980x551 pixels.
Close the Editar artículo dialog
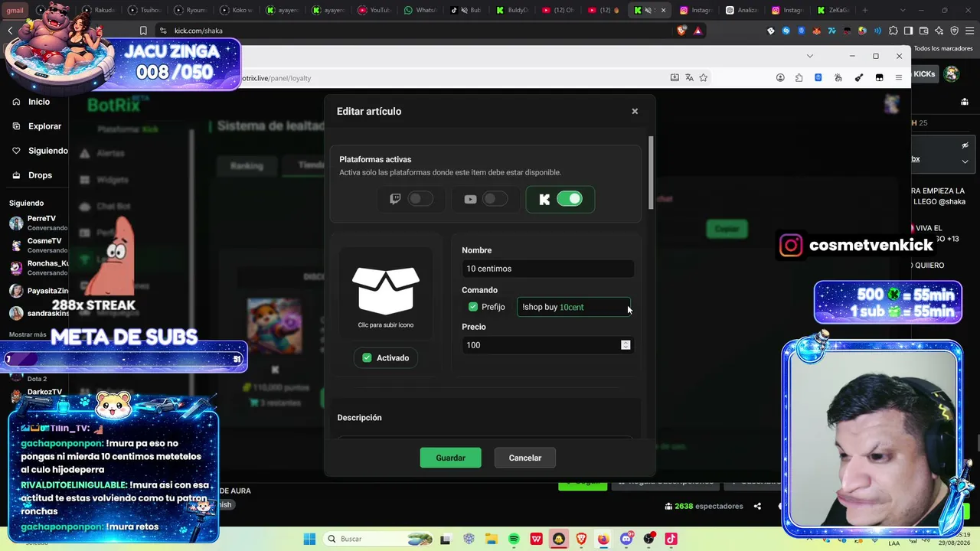pos(635,111)
